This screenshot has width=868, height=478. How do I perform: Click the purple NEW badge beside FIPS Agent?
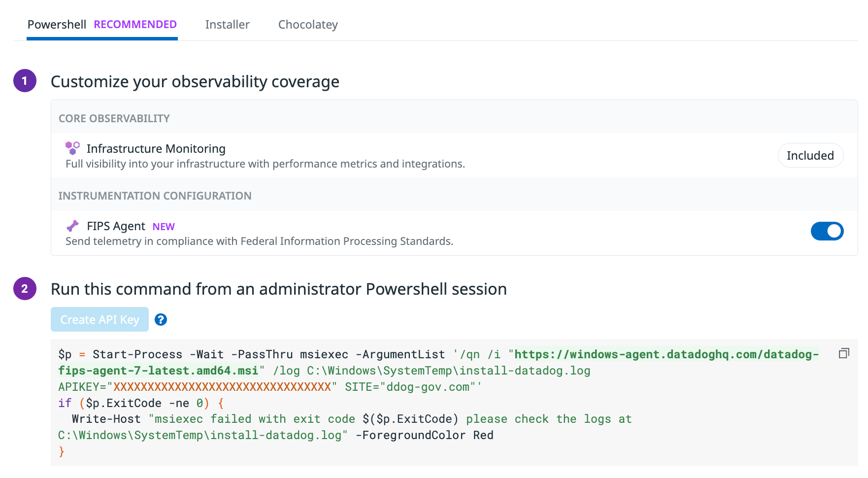pos(163,226)
